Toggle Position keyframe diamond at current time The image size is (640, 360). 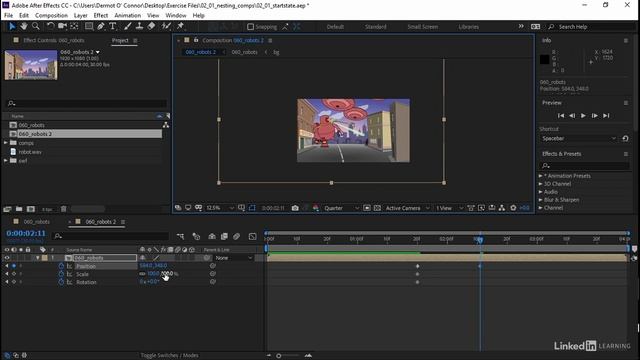tap(14, 266)
